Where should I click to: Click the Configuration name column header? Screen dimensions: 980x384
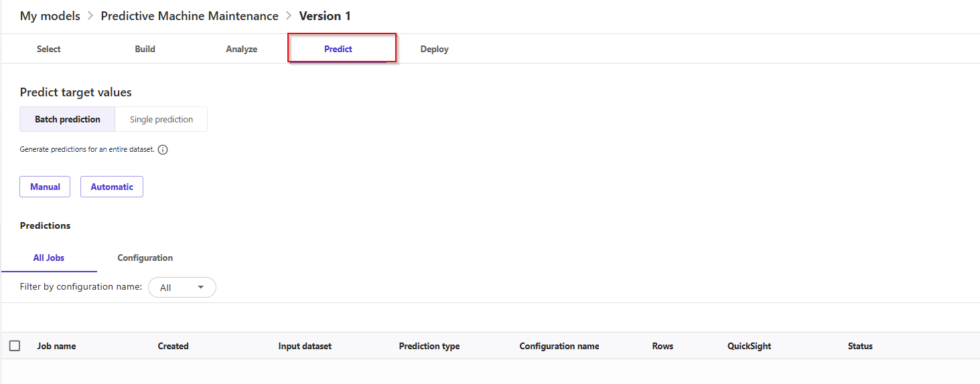coord(559,346)
